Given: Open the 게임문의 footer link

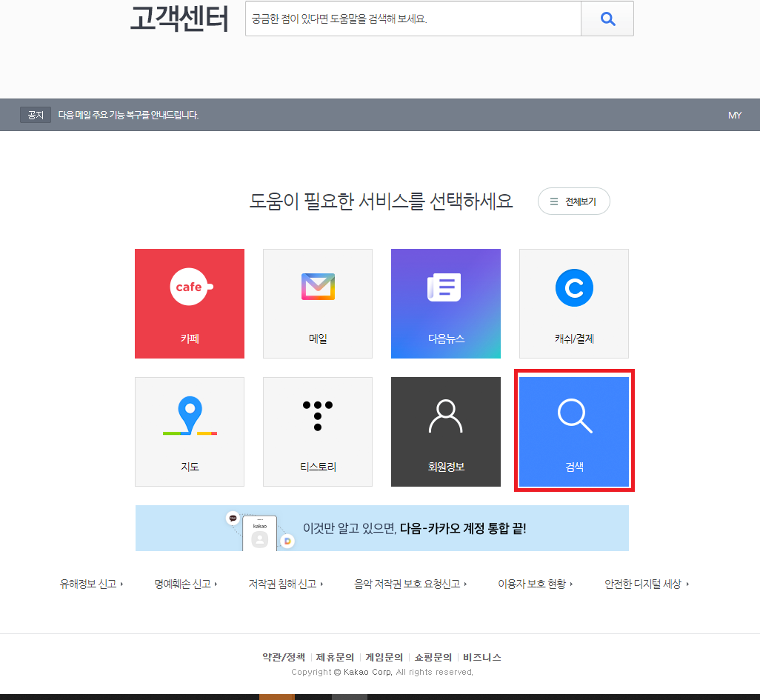Looking at the screenshot, I should (384, 657).
